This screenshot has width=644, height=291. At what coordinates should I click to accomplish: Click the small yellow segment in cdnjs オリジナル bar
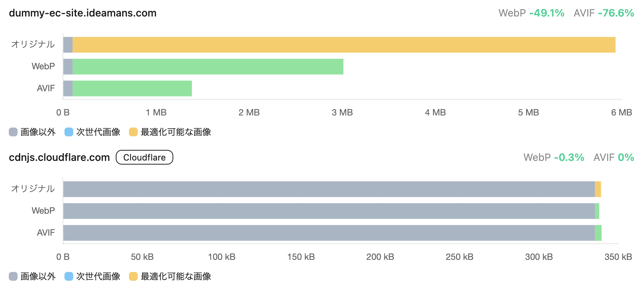pos(598,189)
